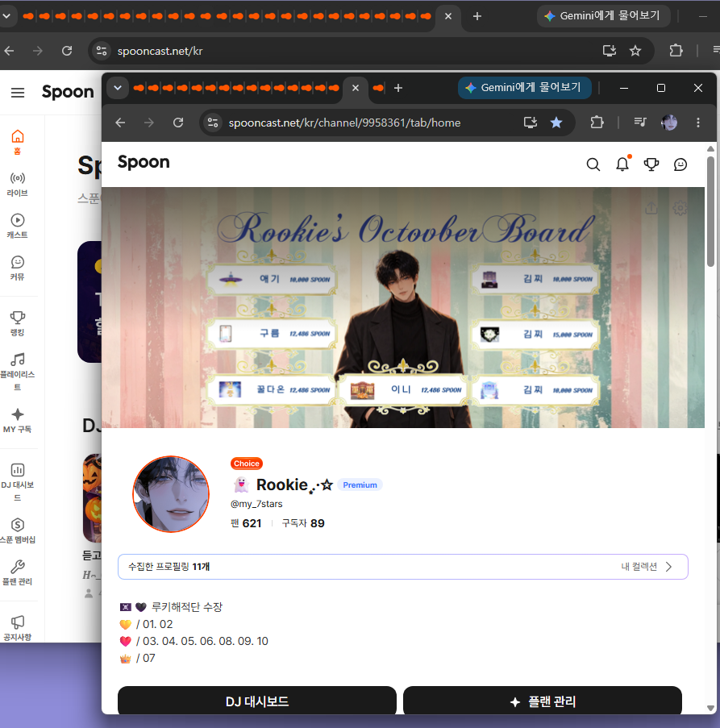Open 공지사항 megaphone in the back window sidebar

point(18,628)
